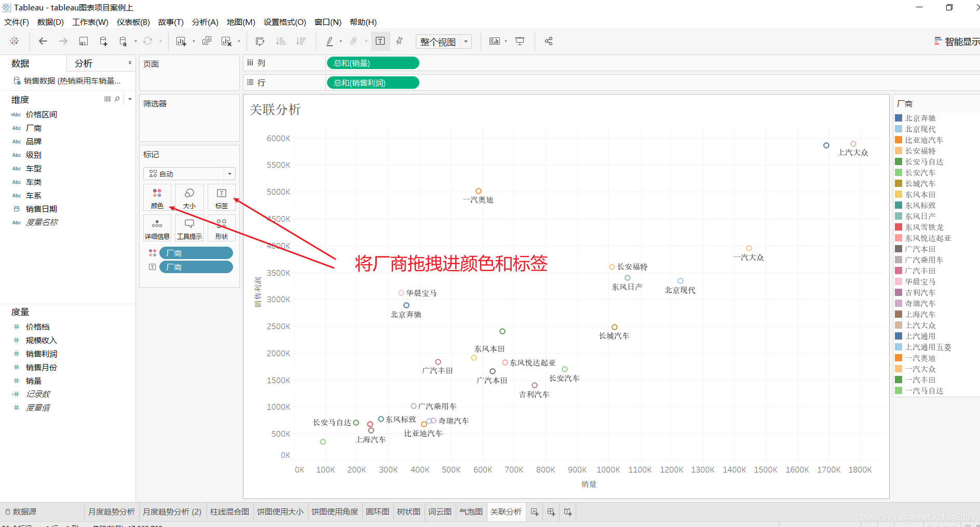Click the 东风雪铁龙 legend color swatch

point(899,227)
